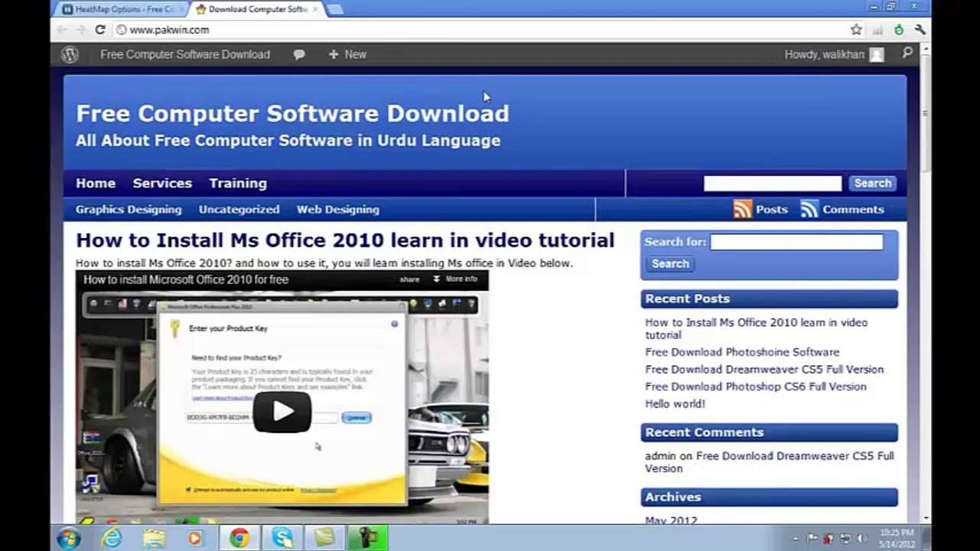The height and width of the screenshot is (551, 980).
Task: Open Chrome wrench settings menu
Action: [920, 30]
